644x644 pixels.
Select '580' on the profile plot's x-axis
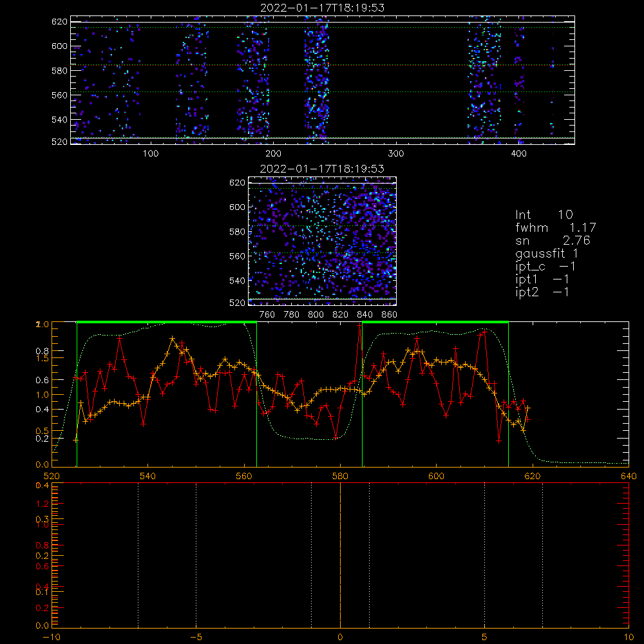coord(340,476)
